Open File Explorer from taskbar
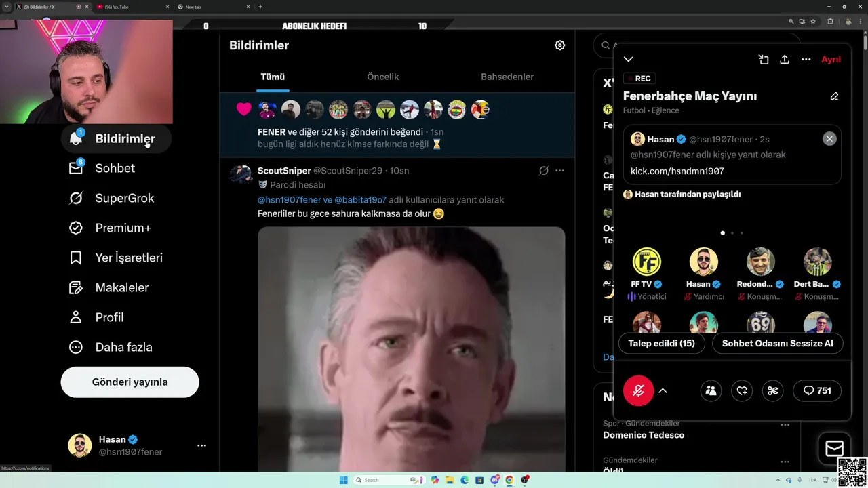The image size is (868, 488). click(450, 480)
